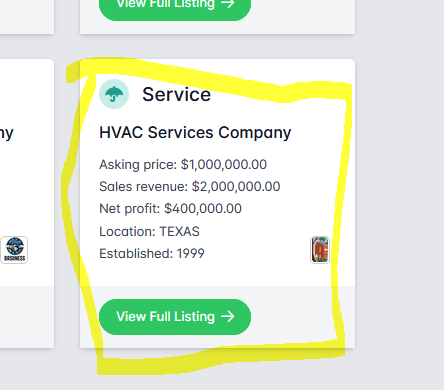Click the gray footer of the left card

coord(27,317)
